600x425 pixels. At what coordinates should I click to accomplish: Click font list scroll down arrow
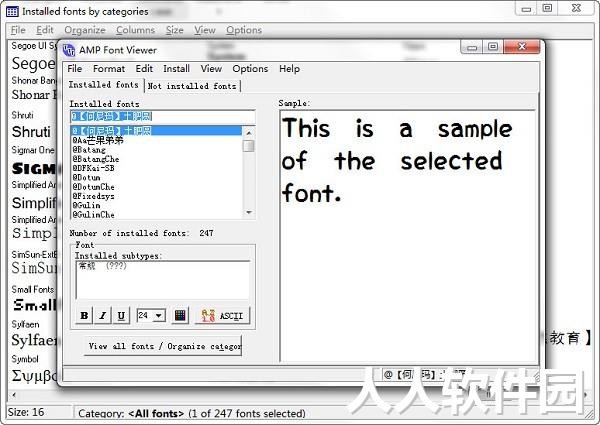coord(249,212)
